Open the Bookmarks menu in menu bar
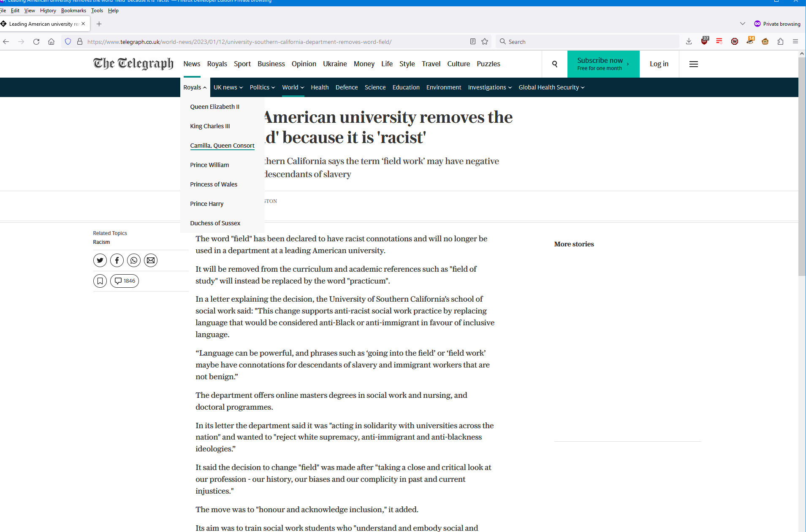 (73, 11)
